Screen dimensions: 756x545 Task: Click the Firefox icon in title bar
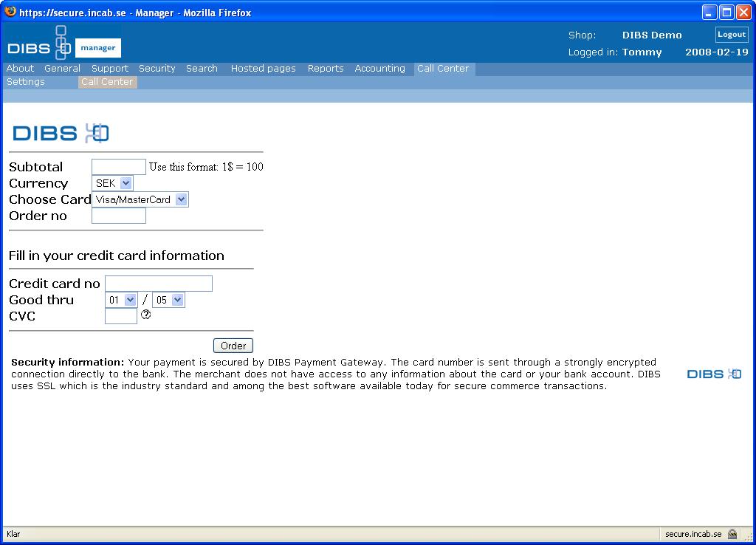(10, 12)
